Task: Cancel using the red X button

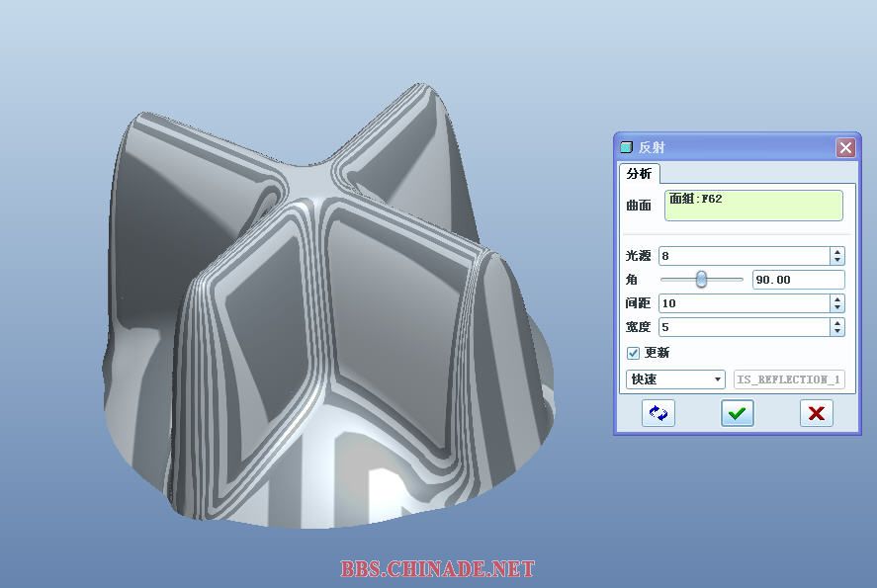Action: tap(816, 413)
